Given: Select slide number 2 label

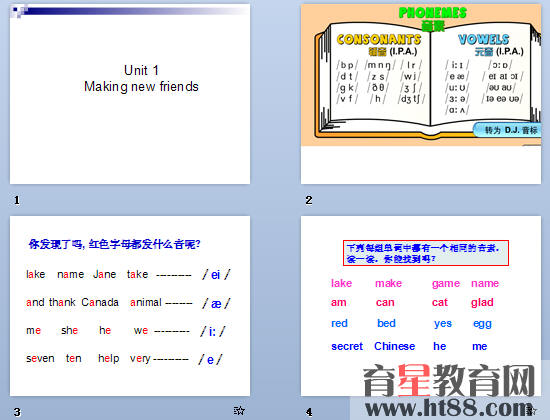Looking at the screenshot, I should coord(309,200).
